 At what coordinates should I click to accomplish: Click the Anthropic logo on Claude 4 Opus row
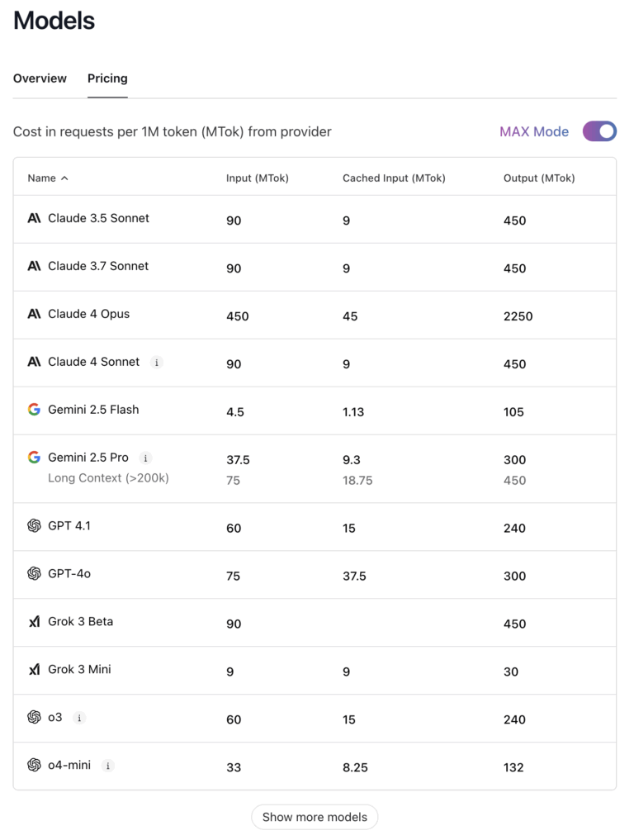click(34, 314)
